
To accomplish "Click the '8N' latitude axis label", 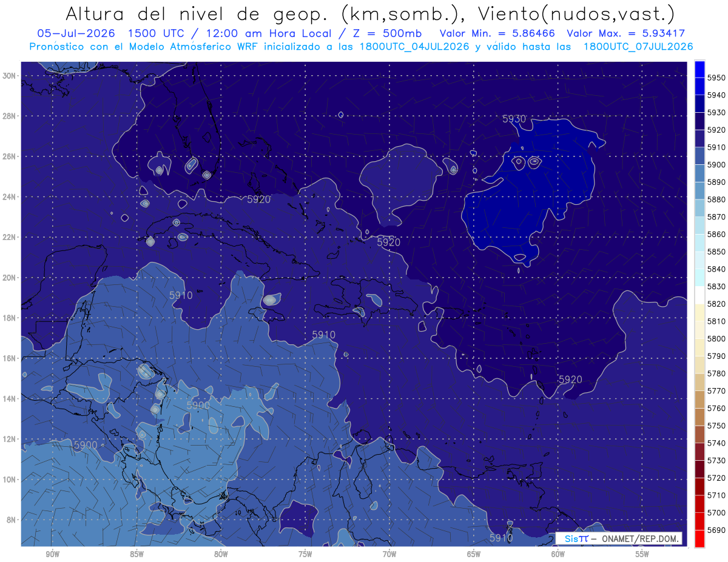I will 11,520.
